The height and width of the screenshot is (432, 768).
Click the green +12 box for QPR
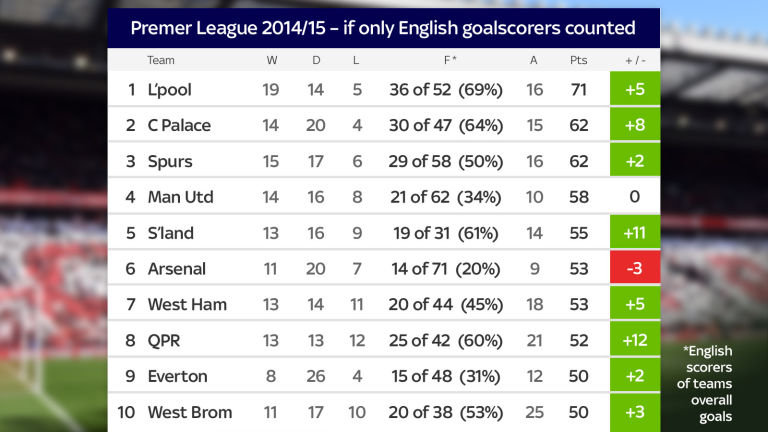tap(634, 340)
